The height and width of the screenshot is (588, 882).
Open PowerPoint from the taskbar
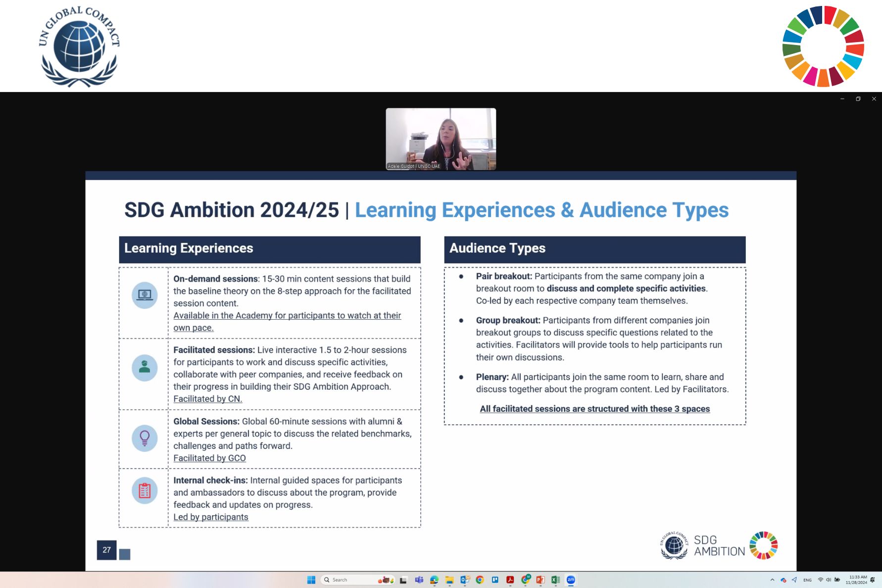pos(540,580)
